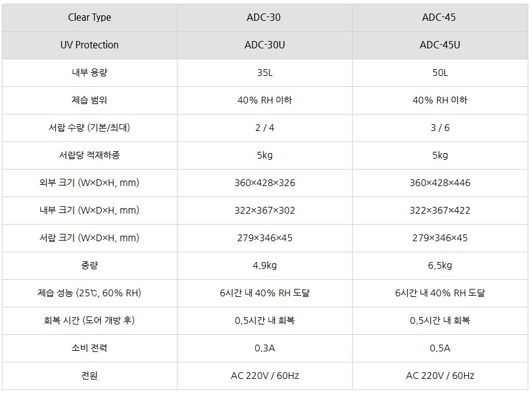Viewport: 532px width, 393px height.
Task: Click the 4.9kg weight value
Action: point(264,266)
